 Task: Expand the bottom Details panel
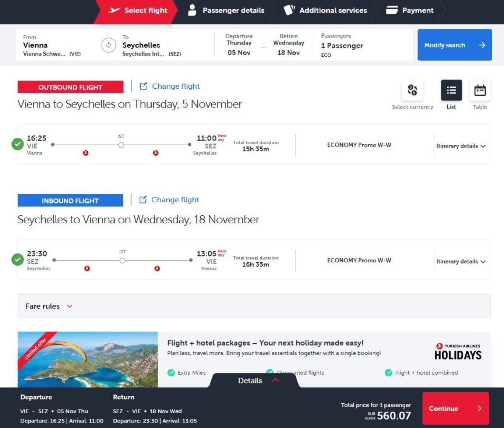tap(257, 380)
